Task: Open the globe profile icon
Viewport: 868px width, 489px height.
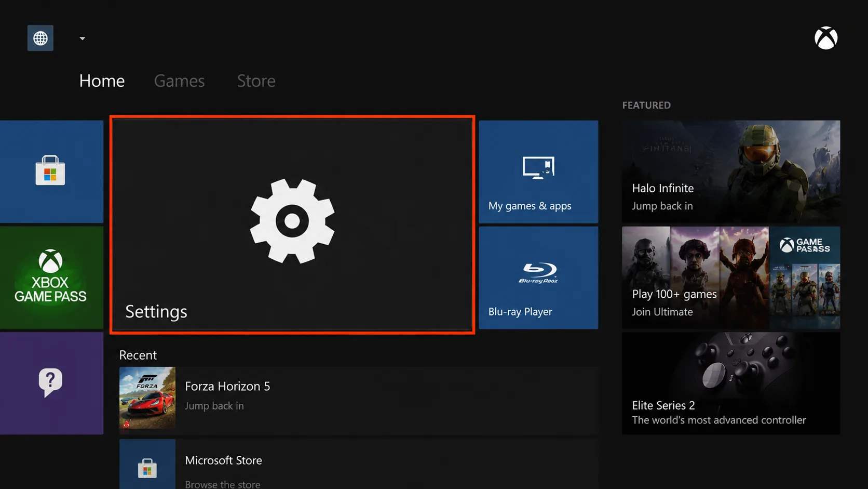Action: pyautogui.click(x=40, y=38)
